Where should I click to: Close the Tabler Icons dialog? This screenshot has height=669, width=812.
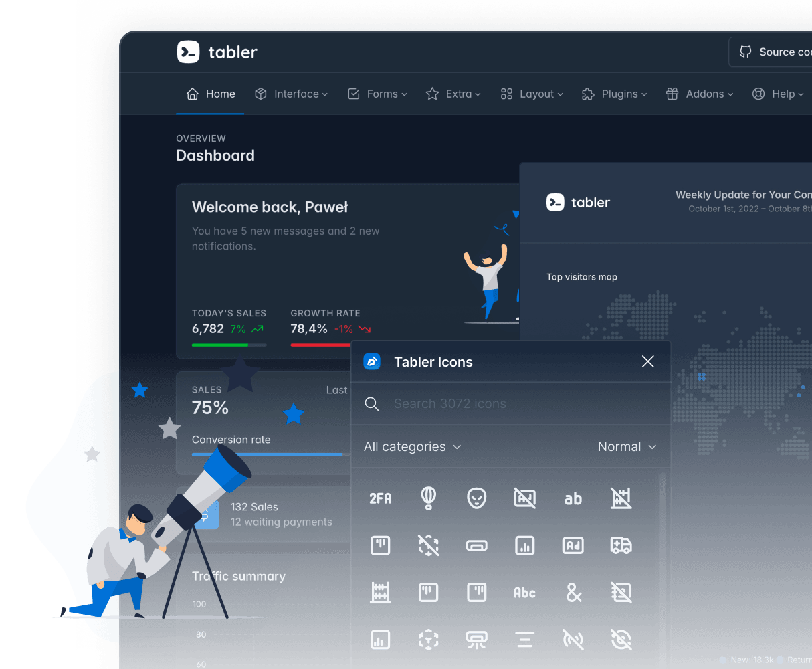(x=647, y=361)
